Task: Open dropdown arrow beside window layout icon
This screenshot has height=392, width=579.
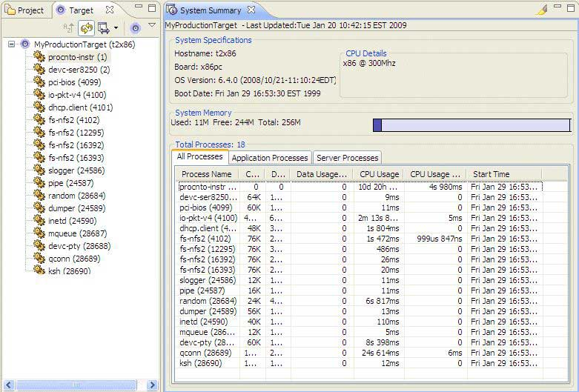Action: click(115, 29)
